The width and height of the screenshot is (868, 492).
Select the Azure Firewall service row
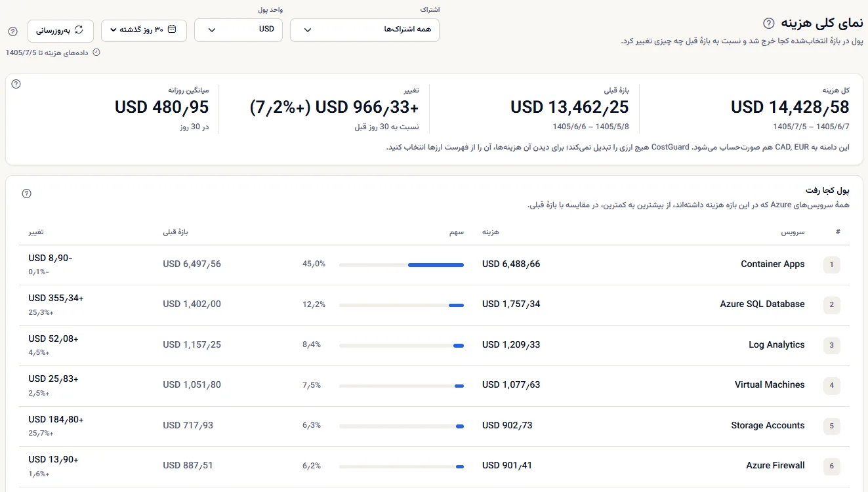click(x=434, y=466)
